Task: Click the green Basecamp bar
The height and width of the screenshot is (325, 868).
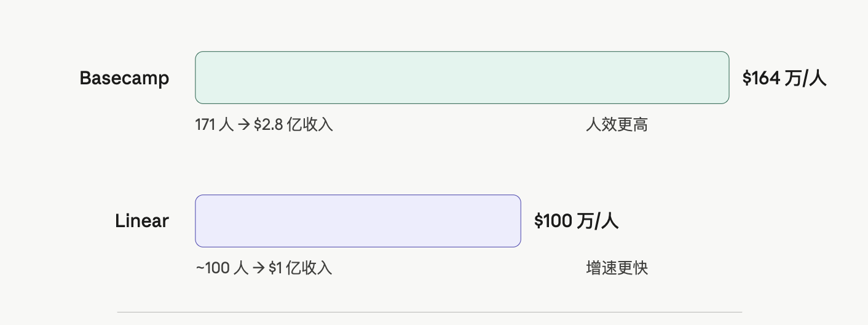Action: 462,78
